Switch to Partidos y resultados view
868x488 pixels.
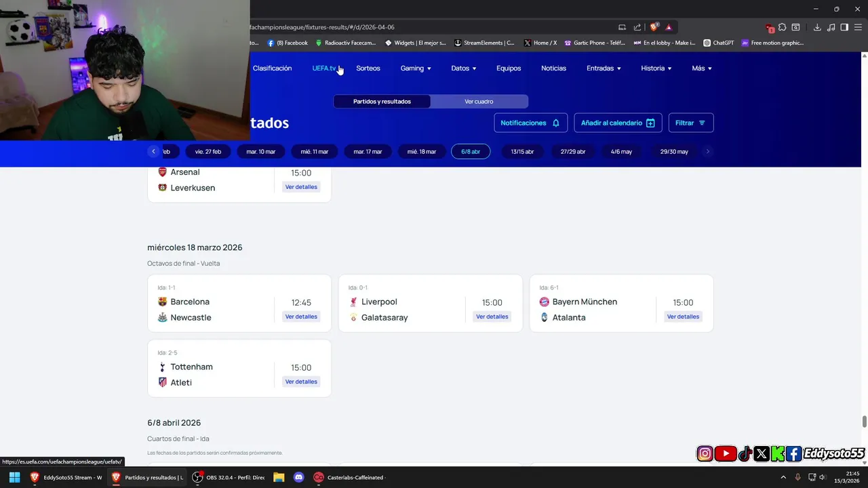pos(382,102)
